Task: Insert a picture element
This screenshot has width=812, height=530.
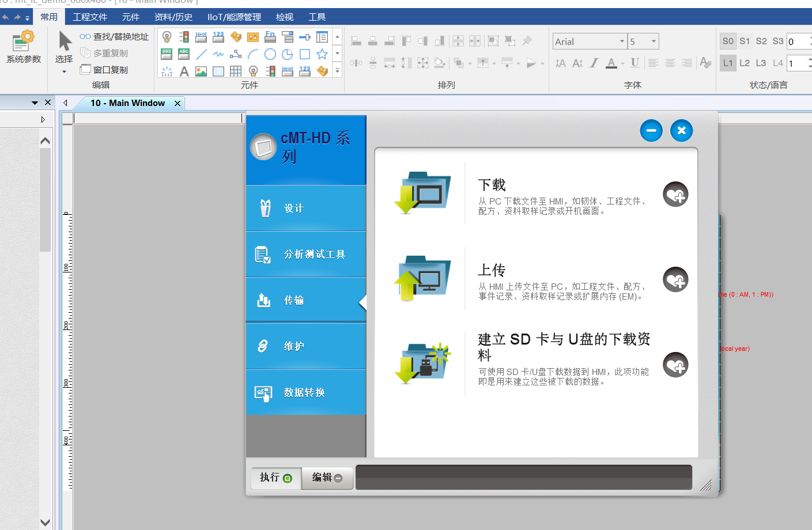Action: (x=201, y=71)
